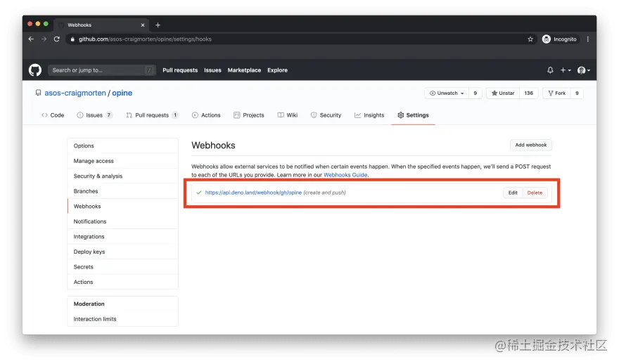The height and width of the screenshot is (364, 619).
Task: Open the opine repository link
Action: [122, 93]
